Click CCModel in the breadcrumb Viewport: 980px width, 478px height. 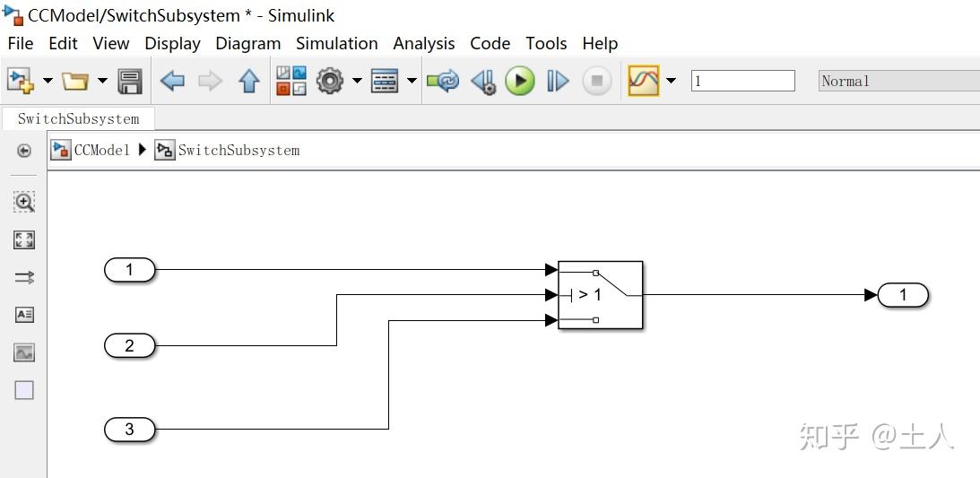coord(101,150)
